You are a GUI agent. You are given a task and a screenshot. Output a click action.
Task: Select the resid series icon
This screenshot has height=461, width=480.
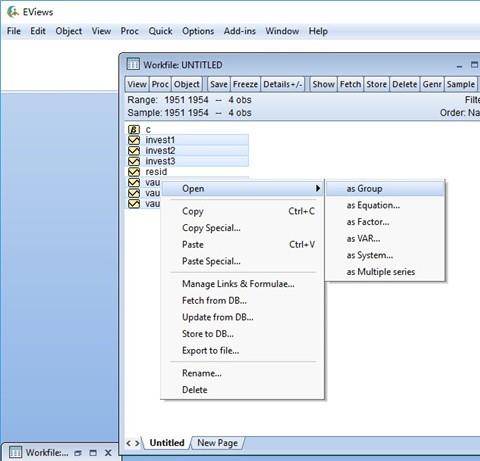(x=134, y=172)
